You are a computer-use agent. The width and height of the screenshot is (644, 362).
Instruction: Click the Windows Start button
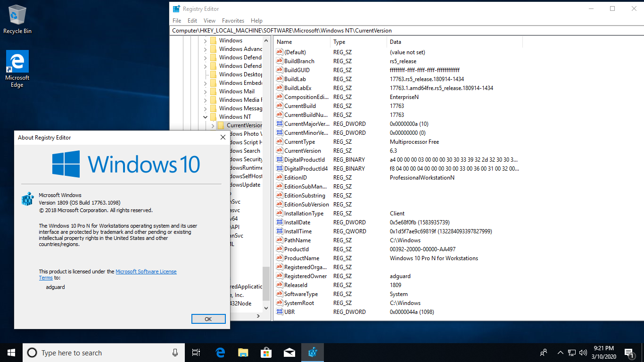[11, 353]
